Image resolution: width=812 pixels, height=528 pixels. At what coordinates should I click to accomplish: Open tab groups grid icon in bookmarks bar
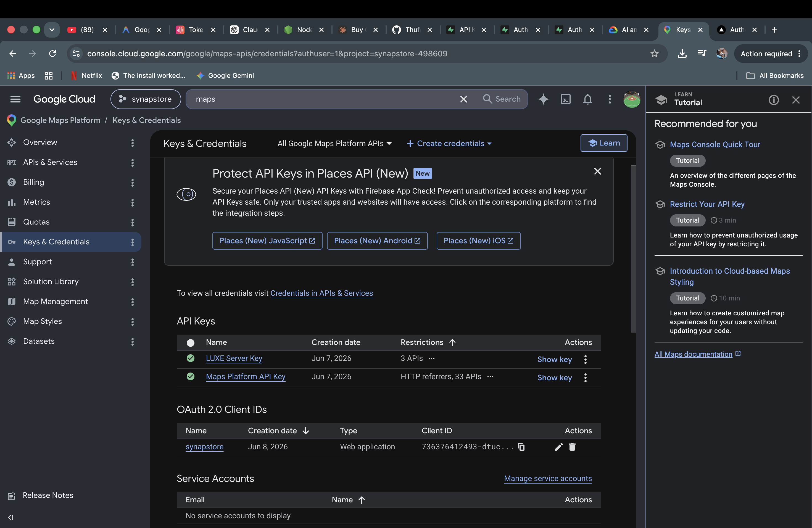pyautogui.click(x=48, y=75)
